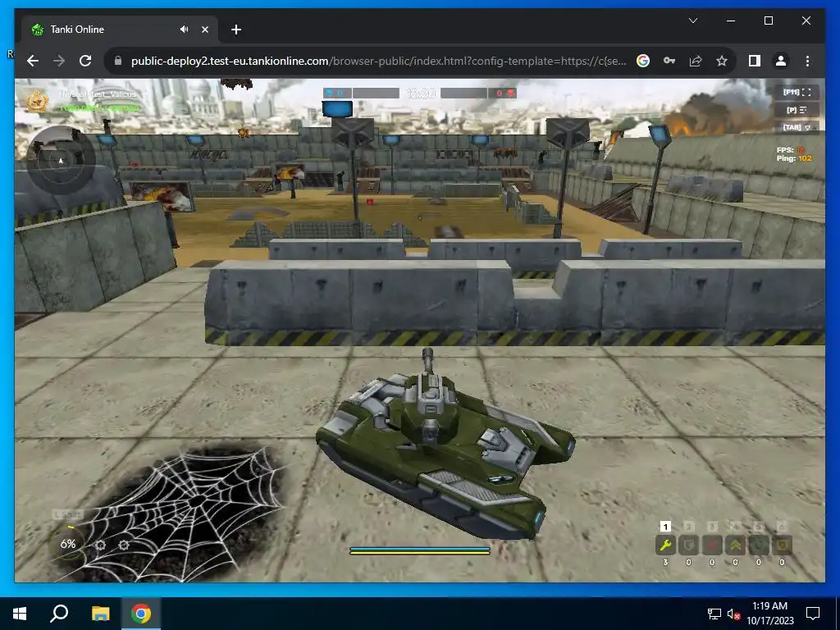The width and height of the screenshot is (840, 630).
Task: Go forward in browser history
Action: [x=59, y=61]
